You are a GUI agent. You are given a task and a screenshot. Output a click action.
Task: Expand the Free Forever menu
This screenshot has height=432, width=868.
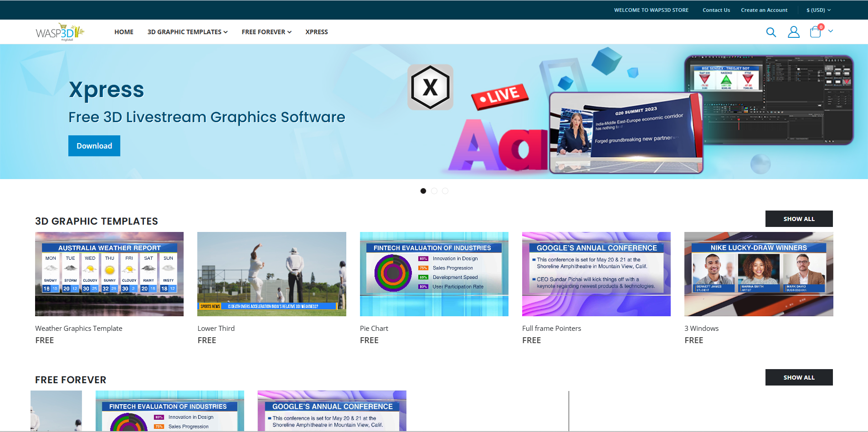pyautogui.click(x=267, y=32)
